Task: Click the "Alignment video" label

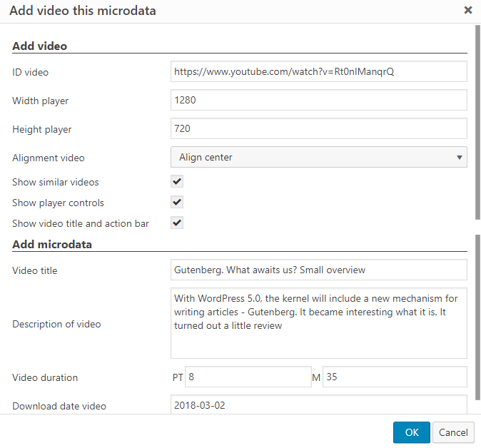Action: pos(49,158)
